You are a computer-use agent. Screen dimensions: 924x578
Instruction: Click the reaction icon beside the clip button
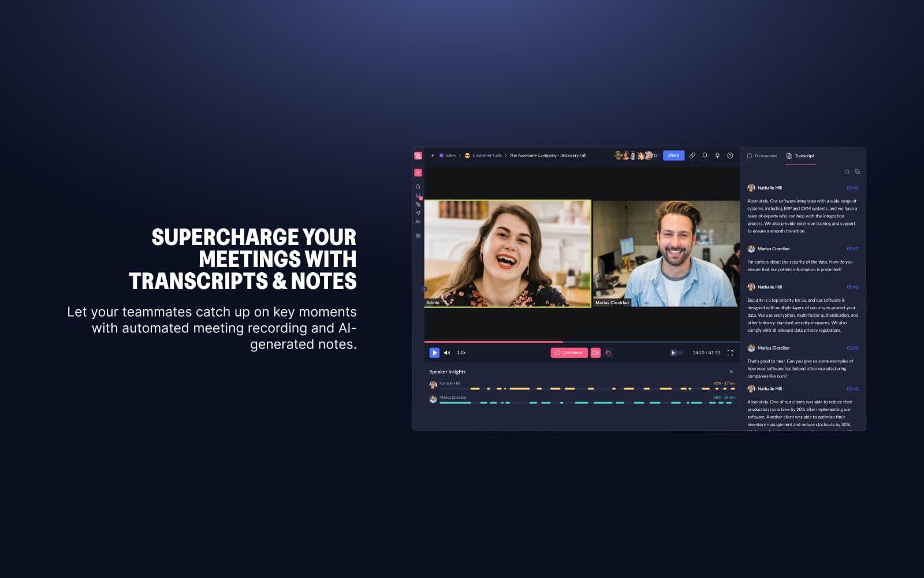click(608, 353)
